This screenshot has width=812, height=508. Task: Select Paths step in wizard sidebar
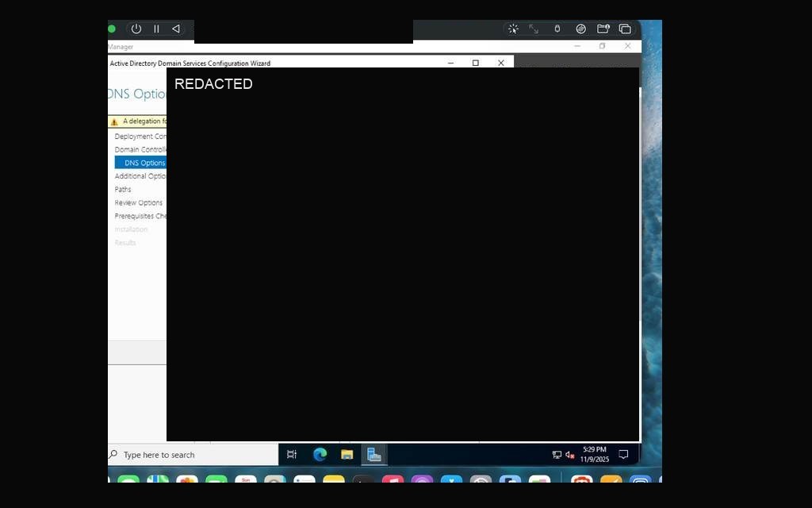coord(123,189)
